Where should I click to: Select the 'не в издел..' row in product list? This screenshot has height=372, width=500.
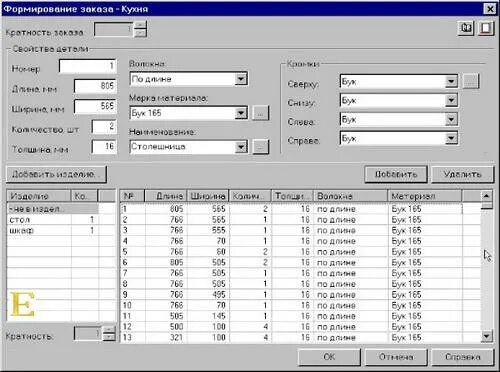[53, 209]
